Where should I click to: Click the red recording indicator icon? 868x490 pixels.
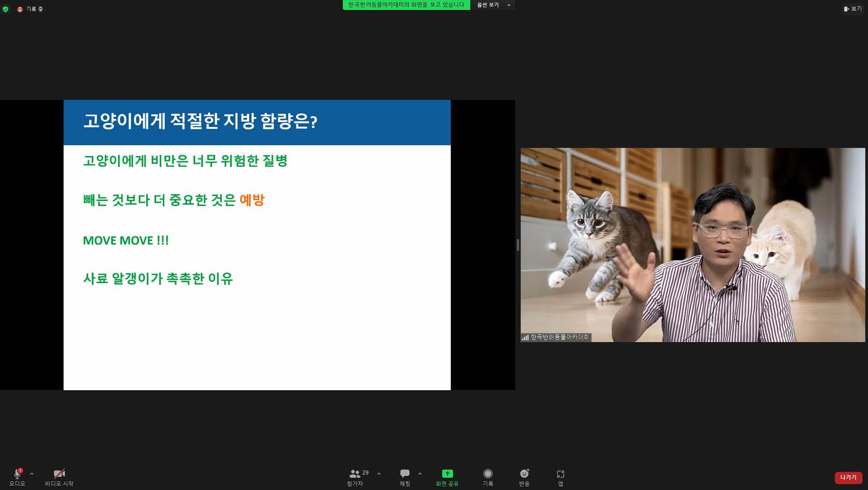[x=20, y=9]
